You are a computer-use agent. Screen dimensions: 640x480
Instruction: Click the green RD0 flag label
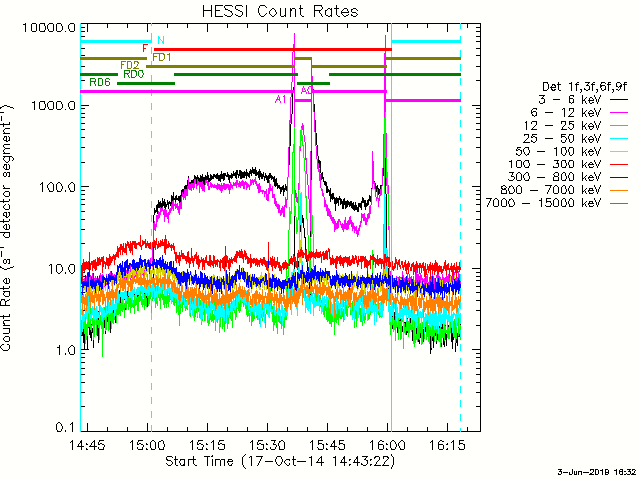(134, 74)
